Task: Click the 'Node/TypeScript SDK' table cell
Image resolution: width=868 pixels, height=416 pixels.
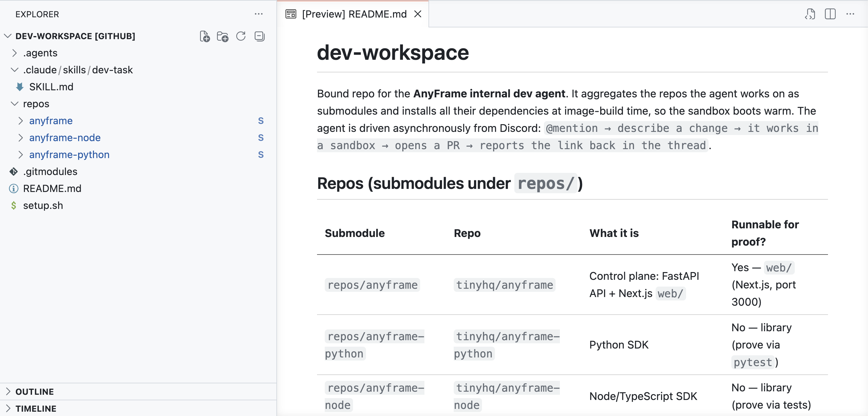Action: pos(643,396)
